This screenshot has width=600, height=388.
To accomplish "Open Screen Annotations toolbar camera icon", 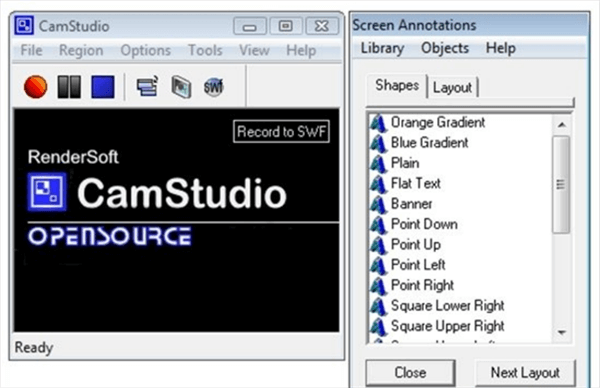I will click(x=181, y=87).
